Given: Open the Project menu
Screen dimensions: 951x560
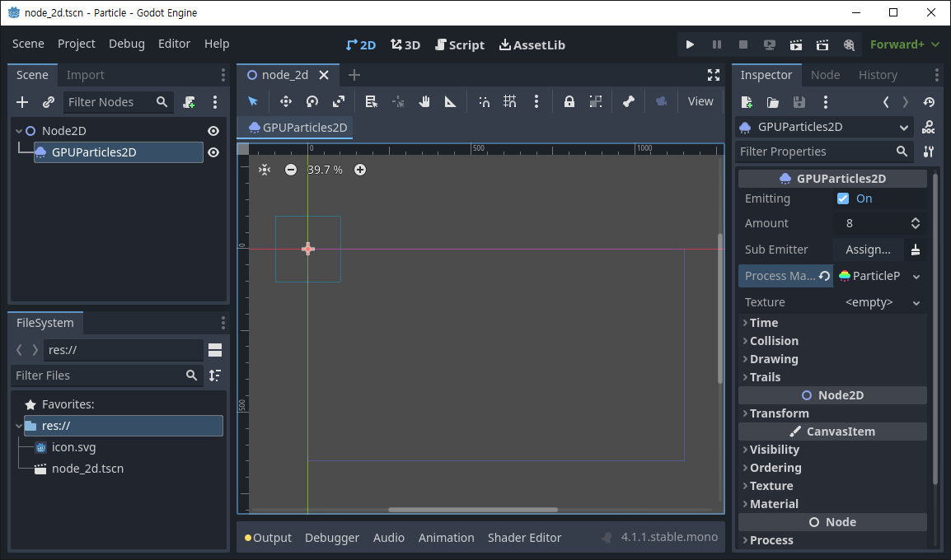Looking at the screenshot, I should pyautogui.click(x=76, y=44).
